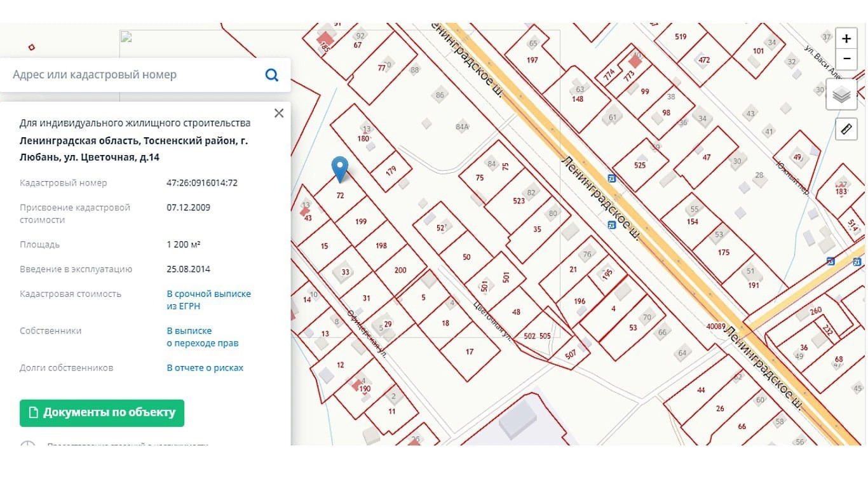Viewport: 868px width, 488px height.
Task: Click parcel number 31 on the map
Action: pyautogui.click(x=366, y=299)
